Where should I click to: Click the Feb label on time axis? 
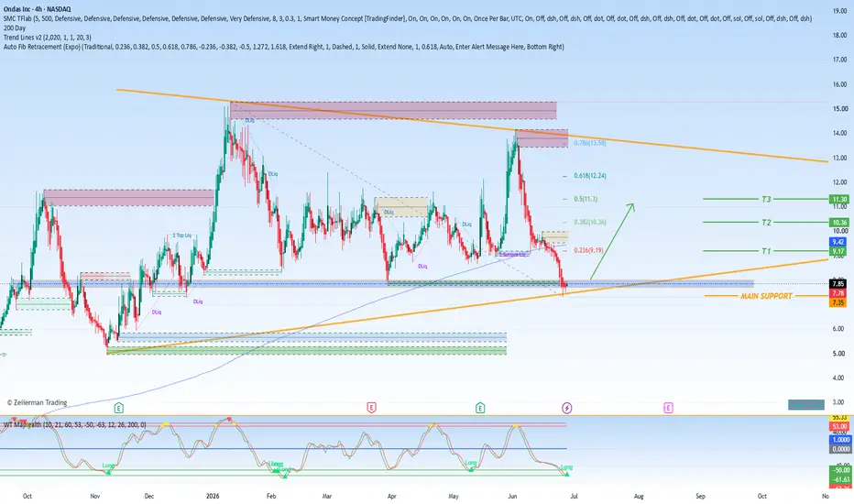[271, 497]
